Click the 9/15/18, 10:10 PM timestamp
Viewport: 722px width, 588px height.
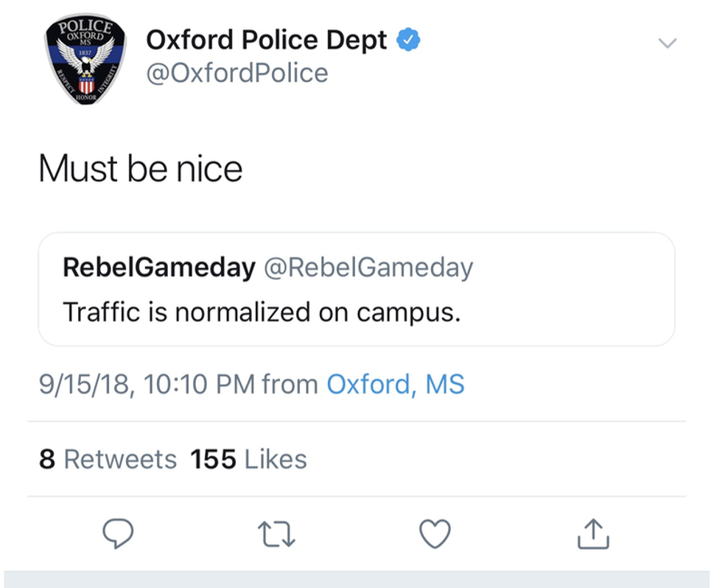[147, 384]
